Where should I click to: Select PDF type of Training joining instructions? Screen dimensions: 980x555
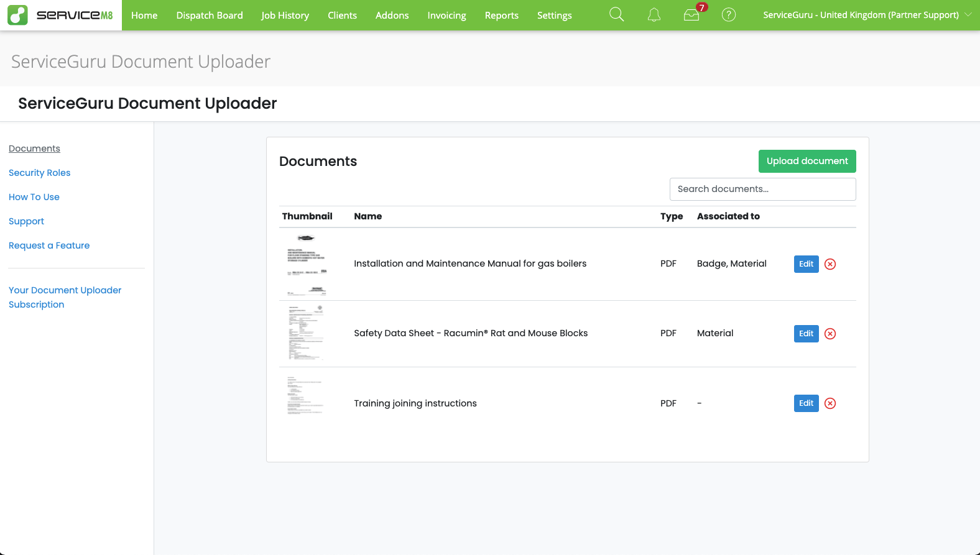(668, 403)
